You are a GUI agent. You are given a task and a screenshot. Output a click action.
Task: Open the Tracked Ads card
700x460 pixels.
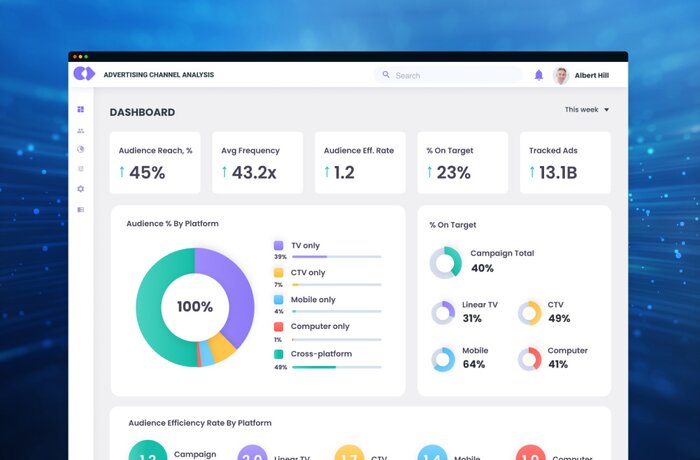point(565,163)
